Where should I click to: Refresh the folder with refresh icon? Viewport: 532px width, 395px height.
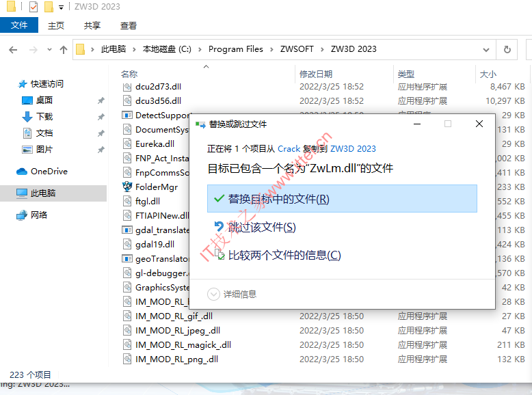[x=507, y=50]
